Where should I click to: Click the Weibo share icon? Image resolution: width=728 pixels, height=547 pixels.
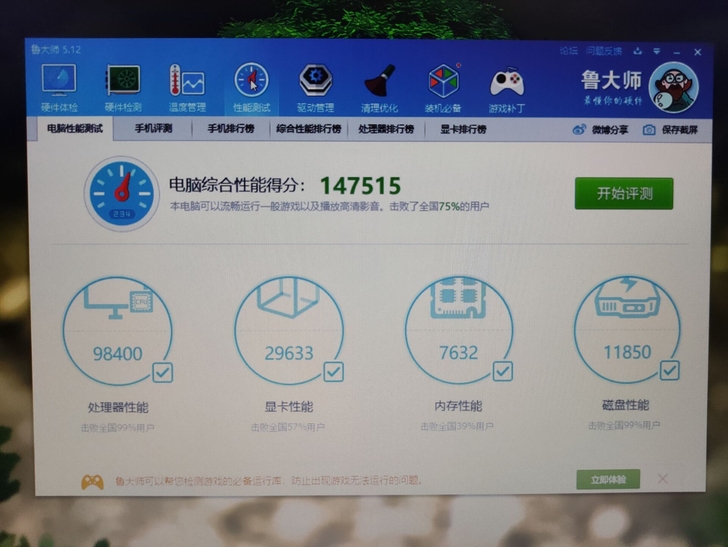pos(579,130)
